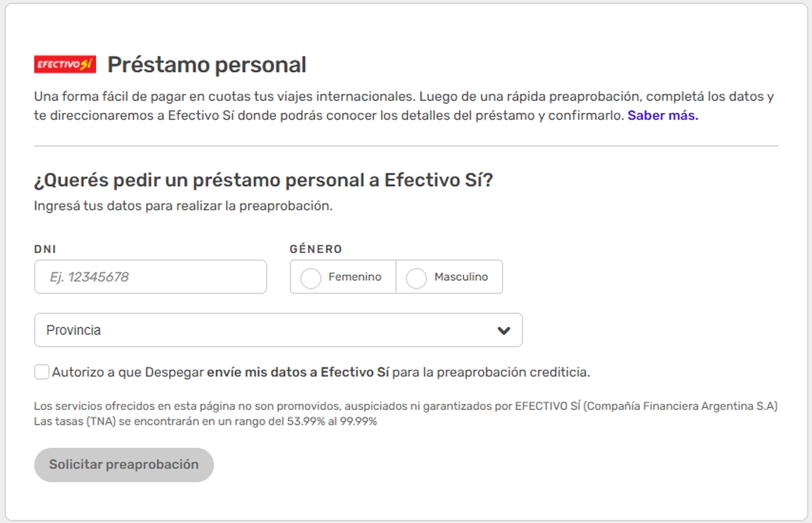Toggle the Despegar authorization consent box

pos(41,371)
